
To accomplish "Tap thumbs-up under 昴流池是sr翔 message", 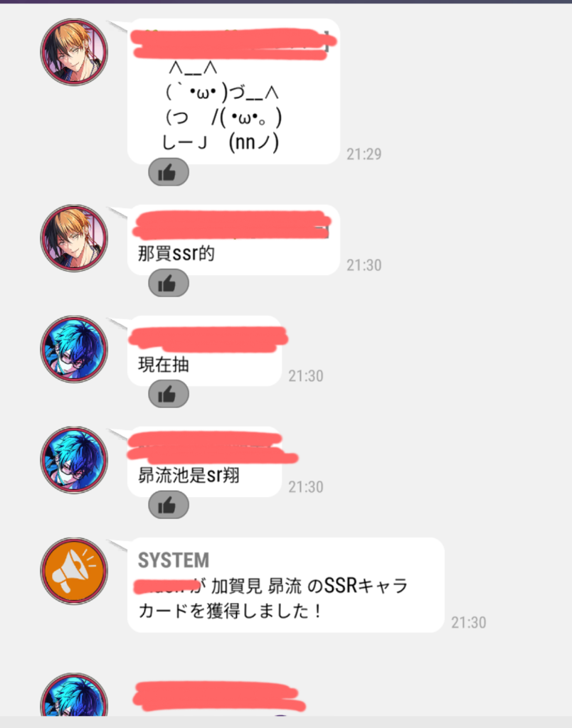I will pyautogui.click(x=168, y=505).
